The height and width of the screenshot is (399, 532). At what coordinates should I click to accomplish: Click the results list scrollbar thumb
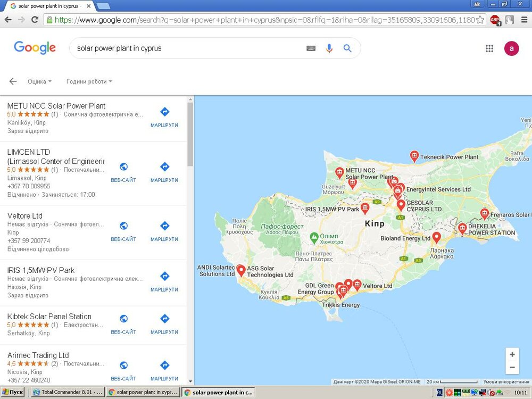[x=190, y=134]
